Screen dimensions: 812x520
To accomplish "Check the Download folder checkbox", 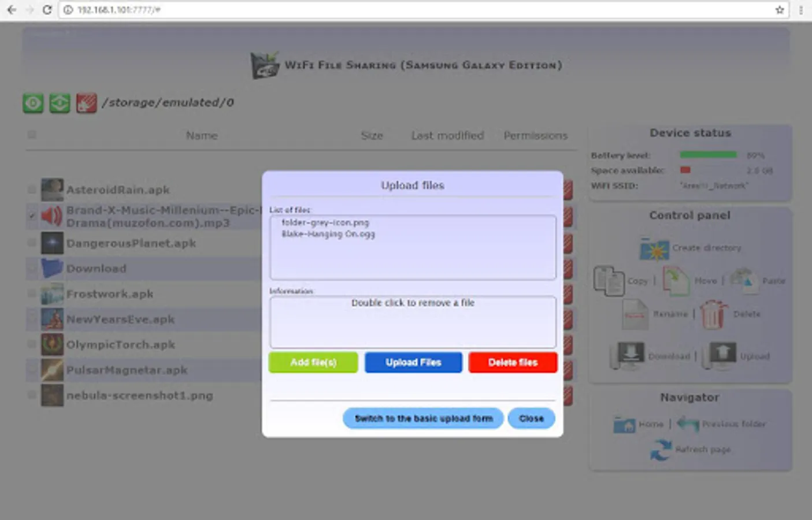I will 32,268.
